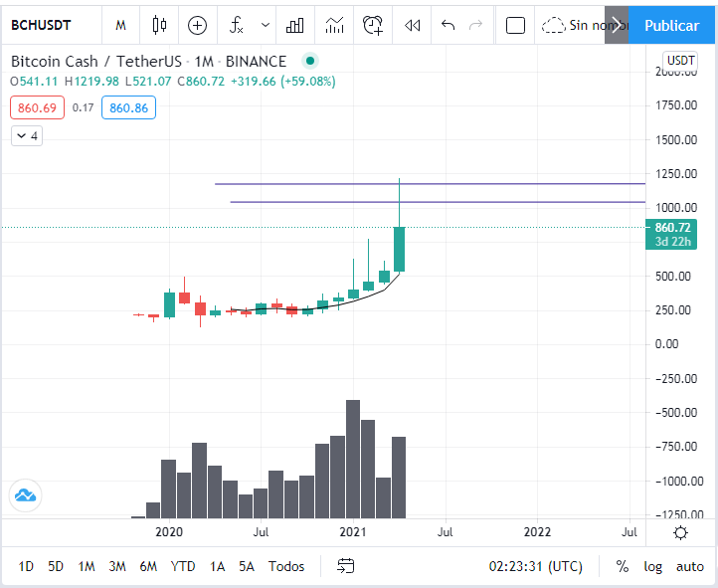This screenshot has height=588, width=718.
Task: Click the 02:23:31 (UTC) timezone selector
Action: coord(535,566)
